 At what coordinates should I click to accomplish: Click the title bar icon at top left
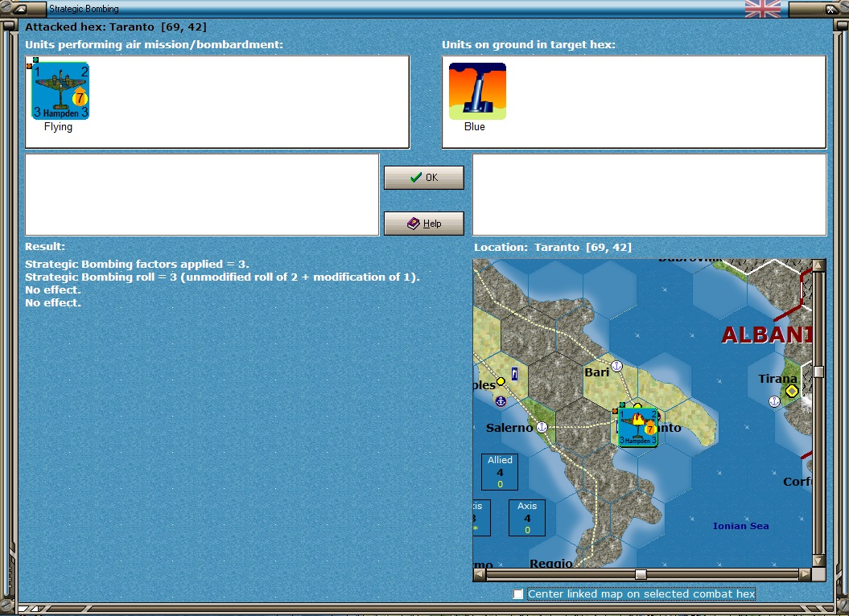pyautogui.click(x=20, y=9)
